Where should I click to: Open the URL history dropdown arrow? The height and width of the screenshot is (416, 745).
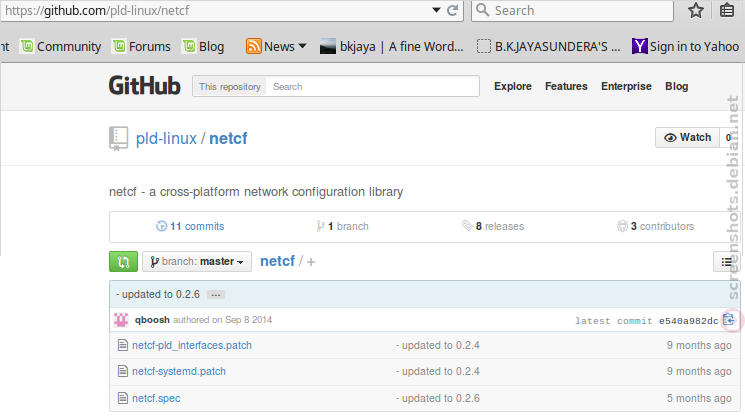point(436,10)
